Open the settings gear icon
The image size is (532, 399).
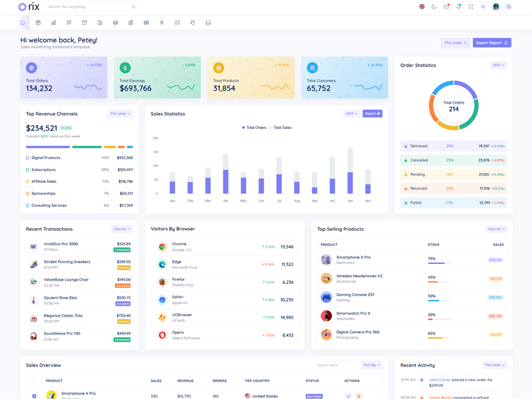pos(509,7)
